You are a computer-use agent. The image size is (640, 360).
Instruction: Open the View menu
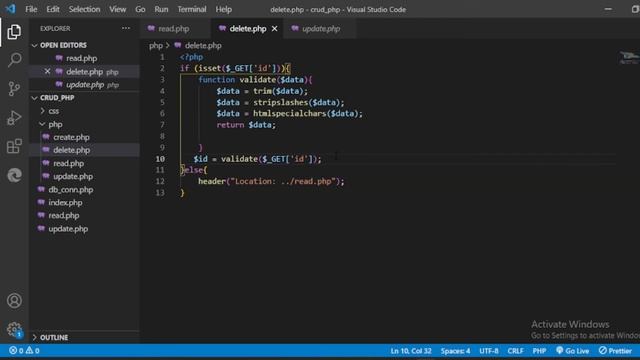click(x=118, y=9)
